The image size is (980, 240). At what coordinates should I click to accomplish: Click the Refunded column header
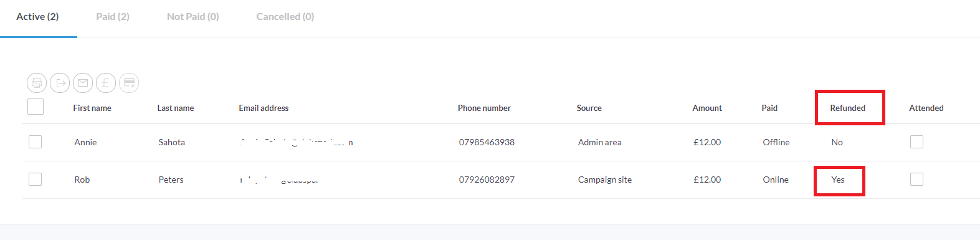point(848,108)
